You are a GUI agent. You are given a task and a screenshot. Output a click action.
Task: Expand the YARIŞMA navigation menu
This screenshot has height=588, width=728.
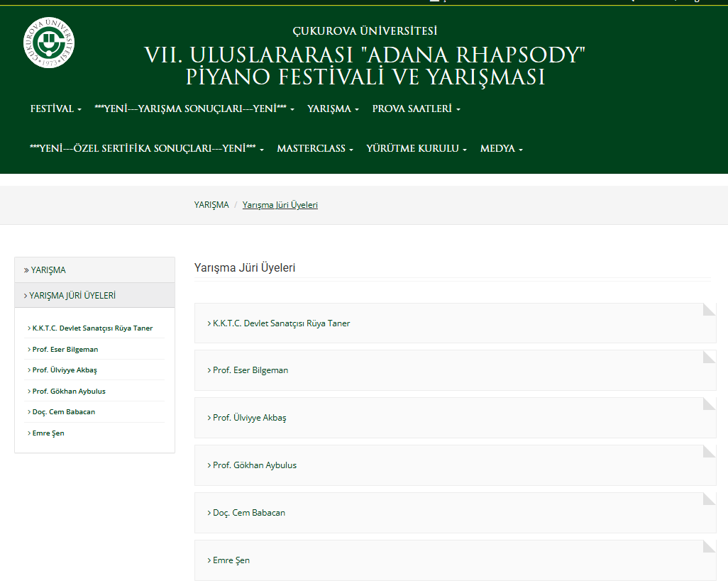tap(333, 109)
